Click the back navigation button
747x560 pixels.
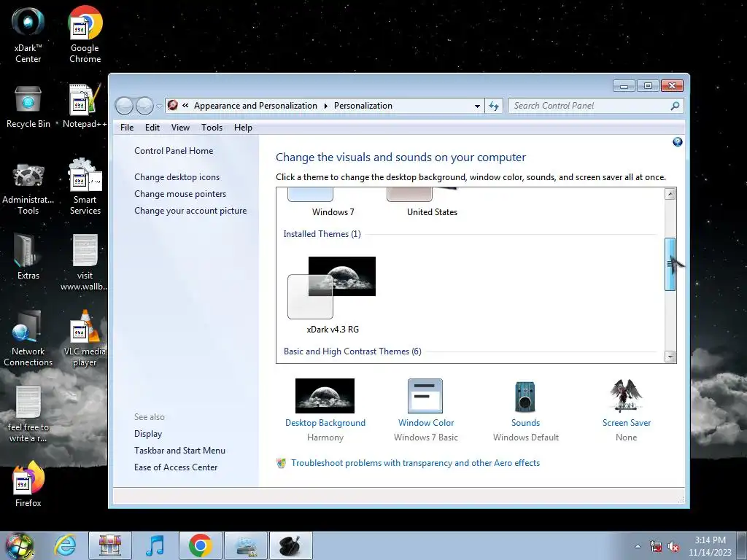click(x=124, y=106)
